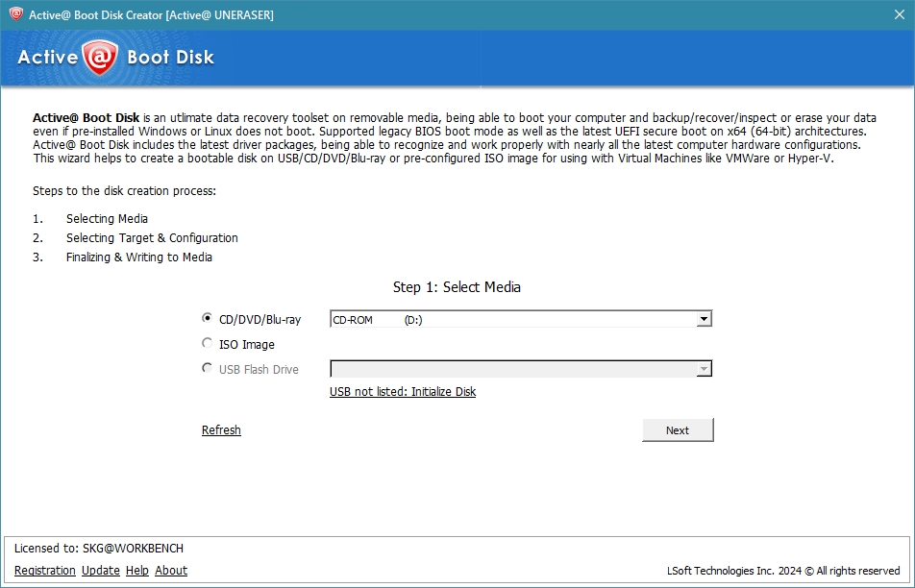Select the USB Flash Drive radio option
915x588 pixels.
pos(207,368)
